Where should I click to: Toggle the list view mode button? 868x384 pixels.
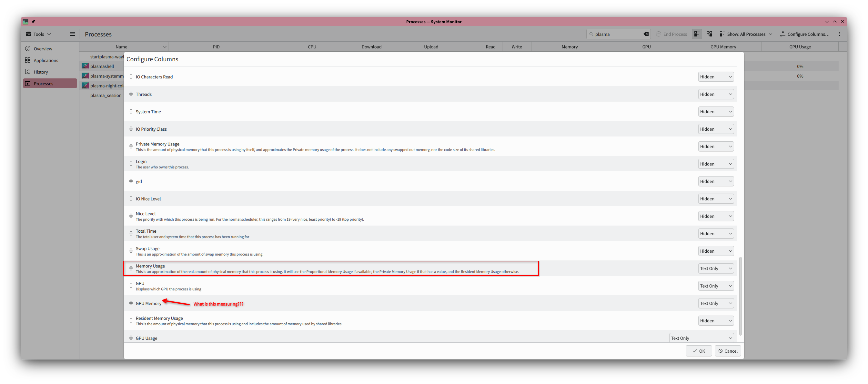coord(696,34)
